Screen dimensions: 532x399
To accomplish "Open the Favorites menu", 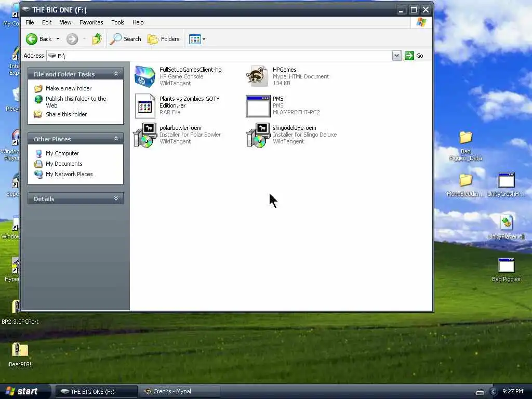I will [x=91, y=22].
